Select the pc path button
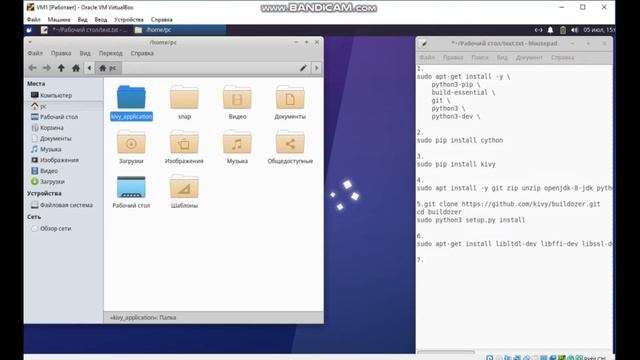This screenshot has height=360, width=640. (108, 68)
